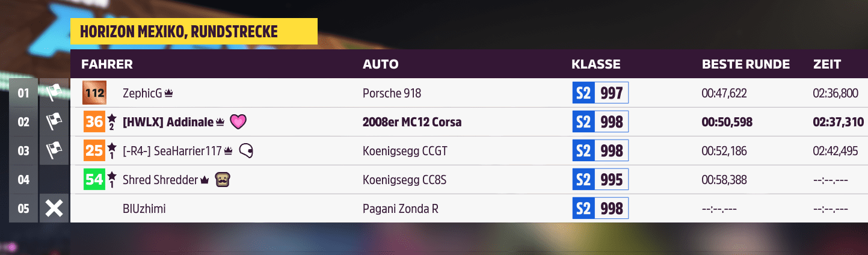Click the S2 995 class badge
The image size is (868, 255).
(x=600, y=180)
